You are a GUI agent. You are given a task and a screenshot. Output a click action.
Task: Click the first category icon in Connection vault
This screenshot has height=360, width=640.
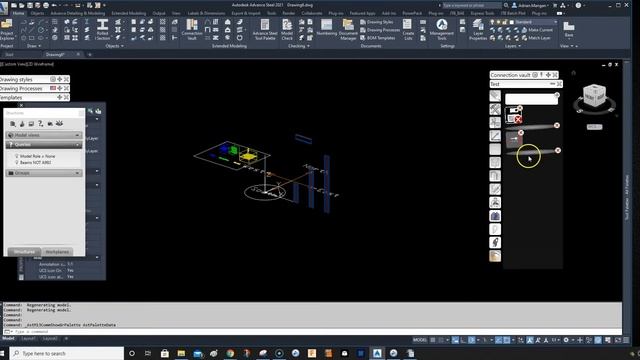click(x=495, y=96)
